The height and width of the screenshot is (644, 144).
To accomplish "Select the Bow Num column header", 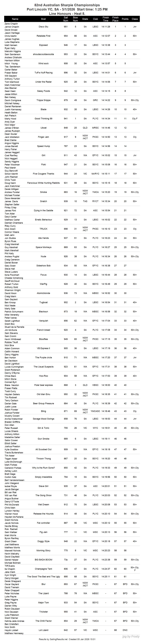I will tap(75, 19).
